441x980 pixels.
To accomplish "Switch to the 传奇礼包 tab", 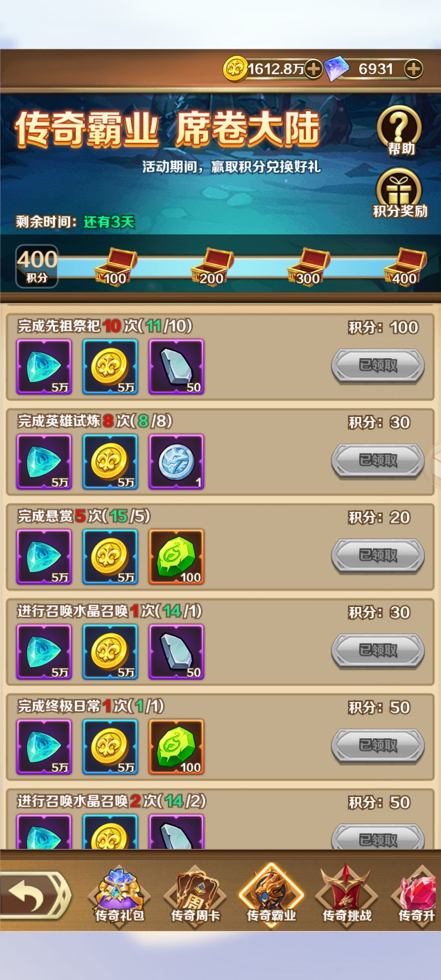I will point(119,896).
